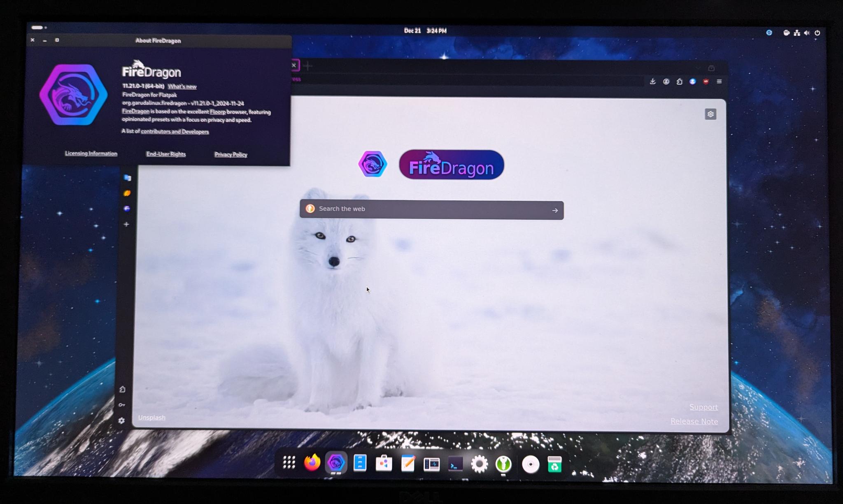Open sidebar settings gear icon
843x504 pixels.
[x=121, y=420]
